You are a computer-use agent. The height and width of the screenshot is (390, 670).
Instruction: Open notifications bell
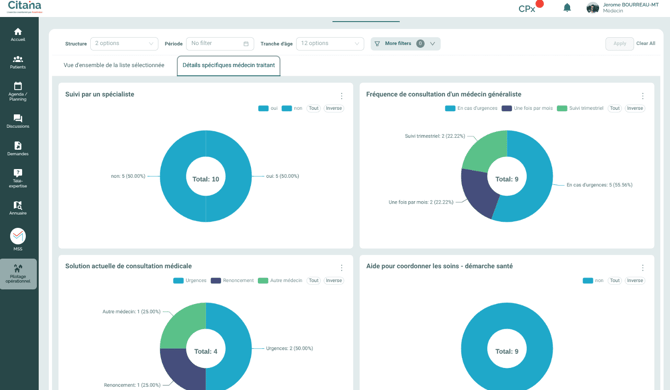[x=567, y=8]
